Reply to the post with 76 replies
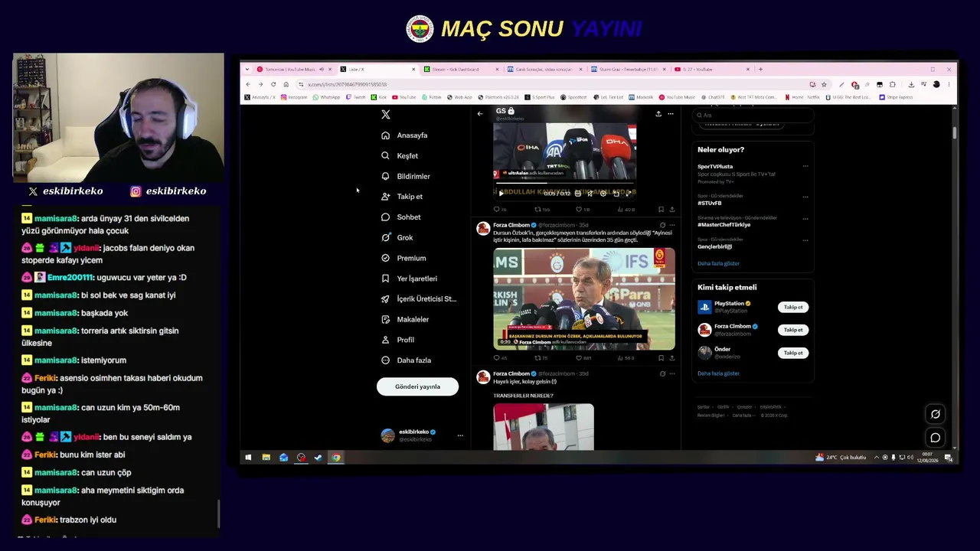The image size is (980, 551). (500, 209)
